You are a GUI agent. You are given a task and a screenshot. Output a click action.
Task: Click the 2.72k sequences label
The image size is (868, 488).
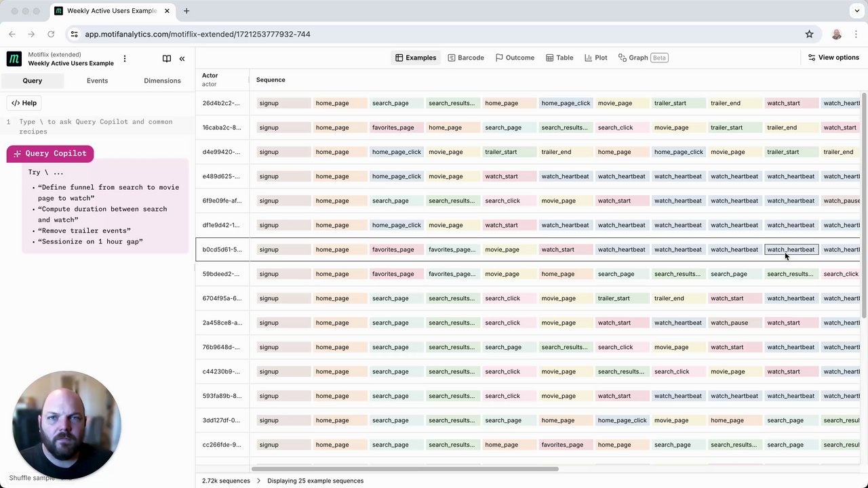click(x=226, y=481)
